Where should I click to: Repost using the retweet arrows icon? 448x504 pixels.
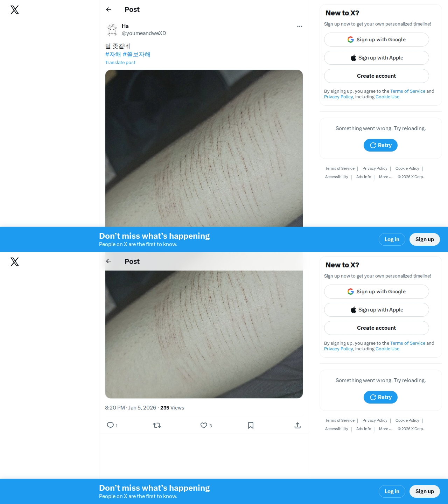pos(157,425)
